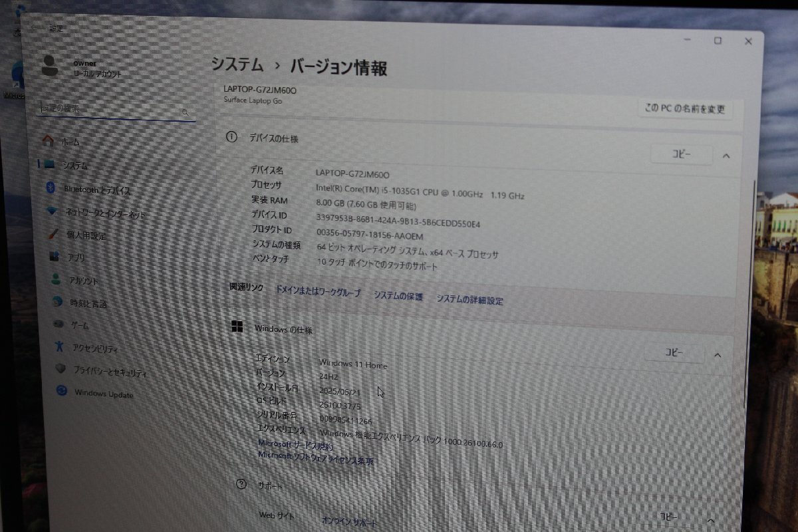Select the ペンとタッチ value text
This screenshot has width=798, height=532.
click(378, 265)
